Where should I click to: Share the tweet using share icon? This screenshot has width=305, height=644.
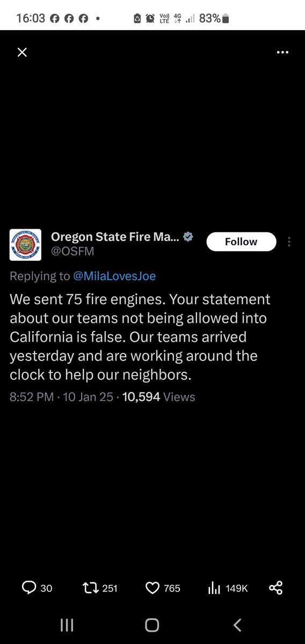[275, 588]
